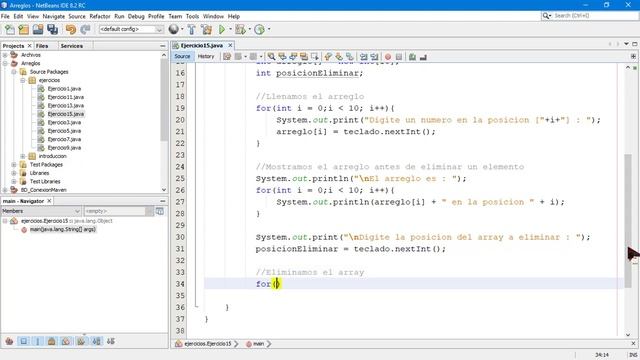Click Find Previous Occurrence icon
This screenshot has height=360, width=640.
[x=282, y=57]
